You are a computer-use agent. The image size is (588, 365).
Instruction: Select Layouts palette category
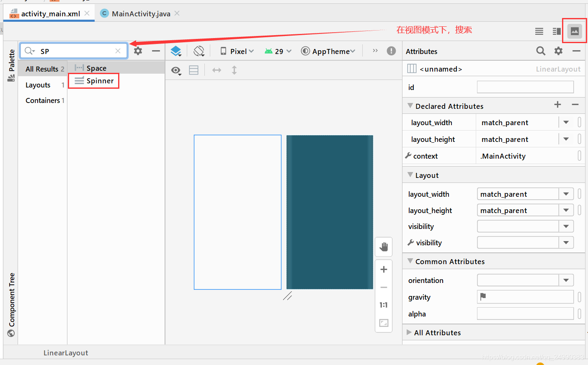(42, 85)
